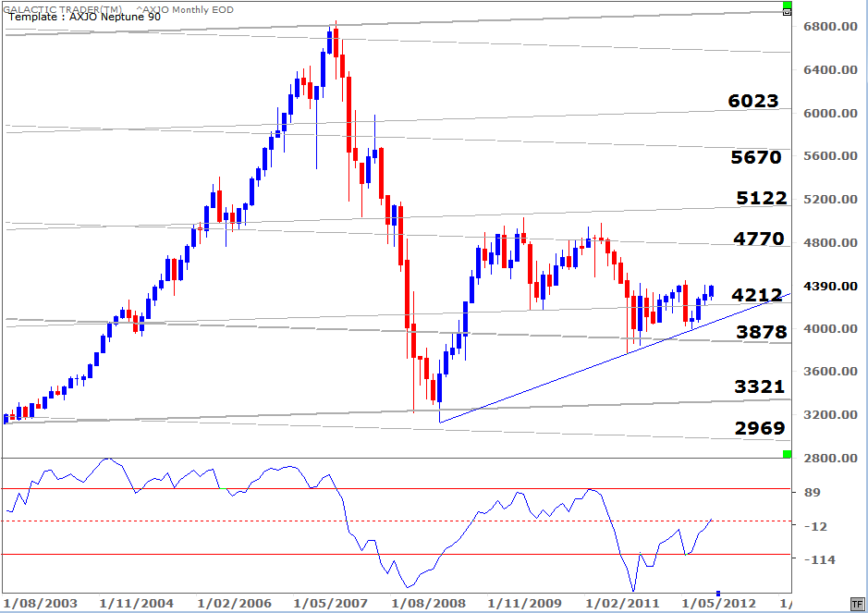Click the 89 oscillator axis label
Image resolution: width=868 pixels, height=613 pixels.
point(813,492)
